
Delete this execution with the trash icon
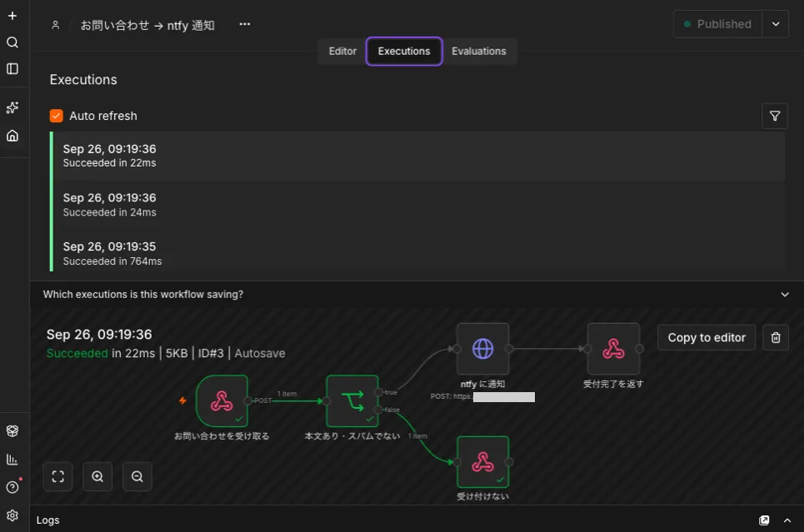pyautogui.click(x=776, y=337)
